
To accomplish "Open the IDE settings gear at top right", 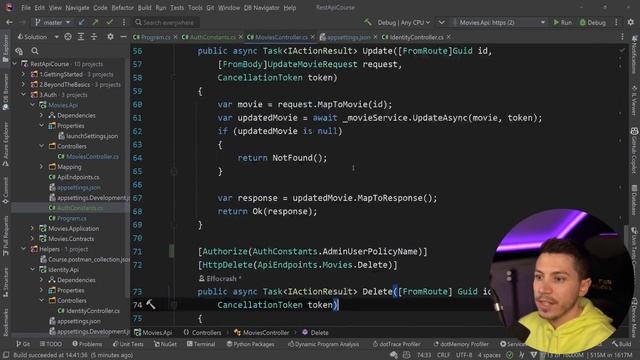I will click(x=631, y=22).
